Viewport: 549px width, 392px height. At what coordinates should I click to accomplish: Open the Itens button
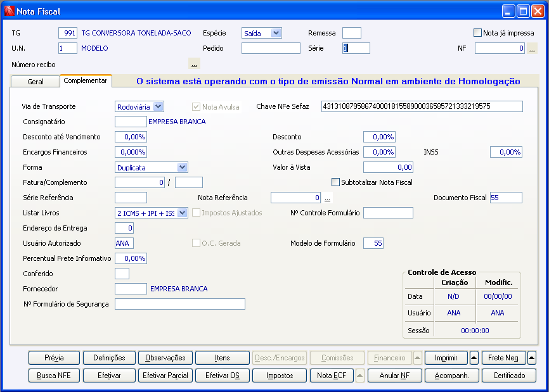pos(223,358)
